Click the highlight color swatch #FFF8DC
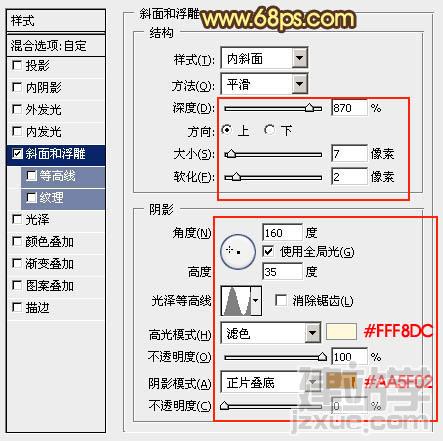This screenshot has height=441, width=443. [x=342, y=332]
